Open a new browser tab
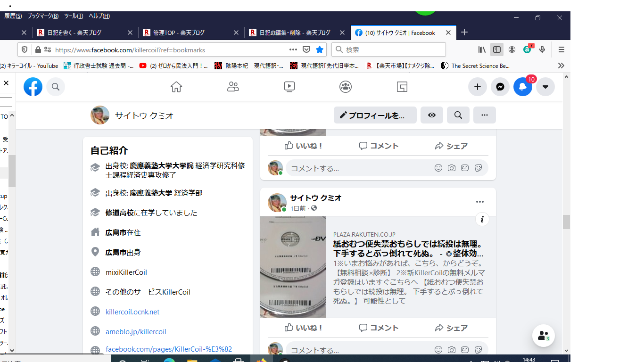 [464, 32]
